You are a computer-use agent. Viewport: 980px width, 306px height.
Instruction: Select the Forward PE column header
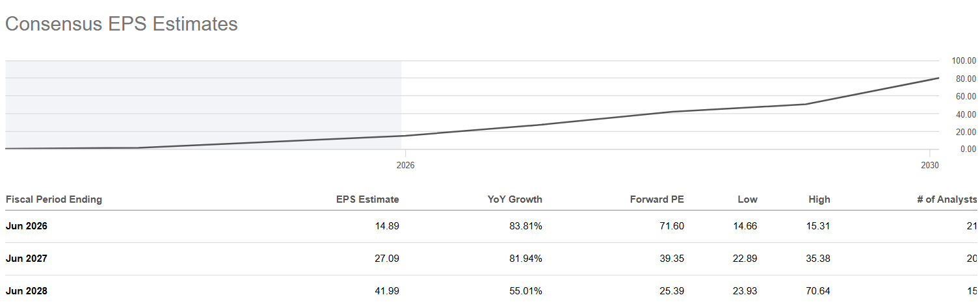pos(657,199)
